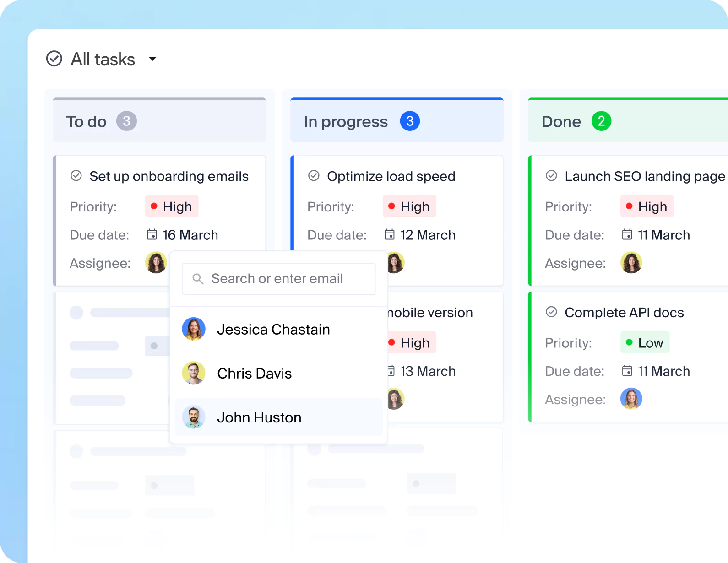Click assignee avatar on Set up onboarding emails

[156, 263]
